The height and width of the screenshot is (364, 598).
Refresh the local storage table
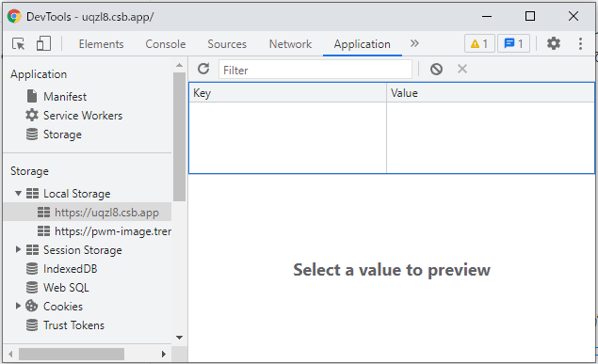click(203, 69)
